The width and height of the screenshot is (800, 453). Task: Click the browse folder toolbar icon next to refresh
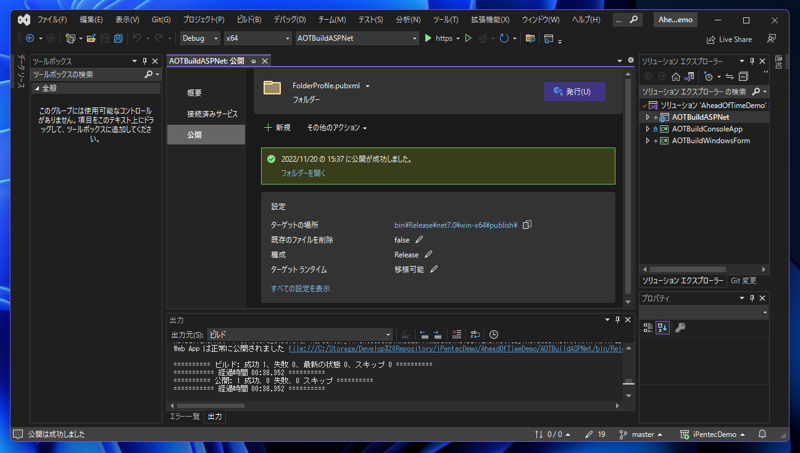(x=530, y=38)
